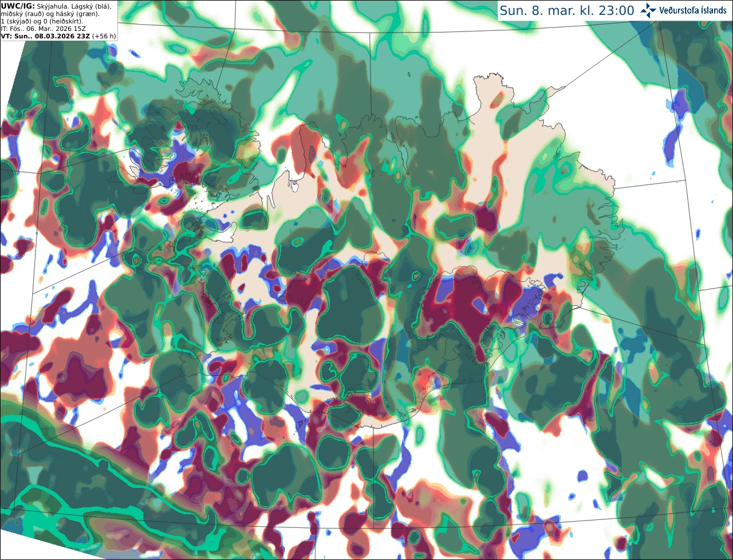Click the "IT: Fös.. 06. Mar.. 2026 15Z" line
Viewport: 733px width, 560px height.
click(44, 28)
